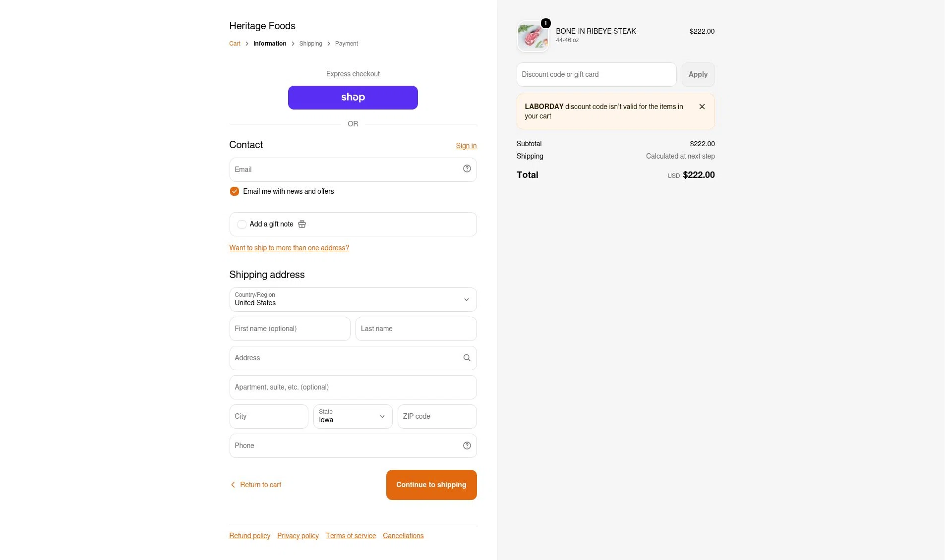Expand the State dropdown showing Iowa
The height and width of the screenshot is (560, 952).
353,416
